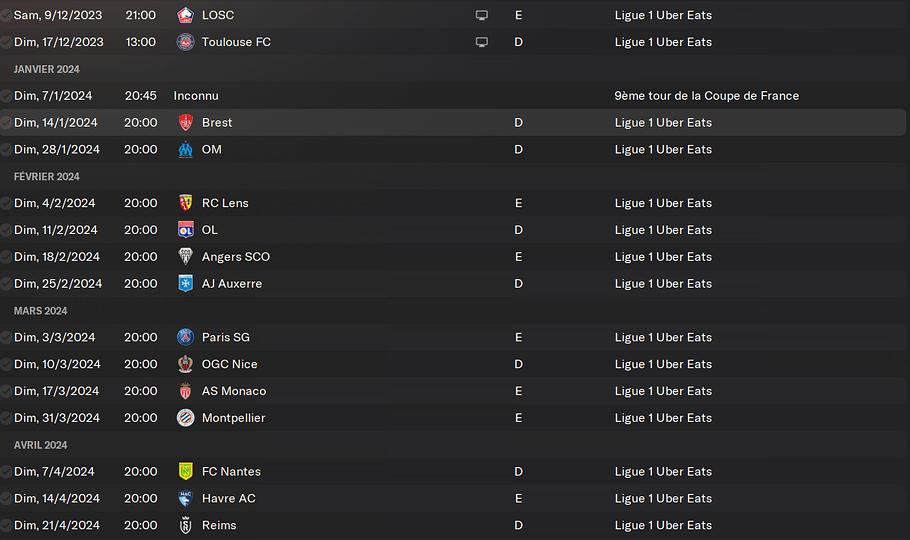
Task: Click the OGC Nice club crest
Action: tap(185, 364)
